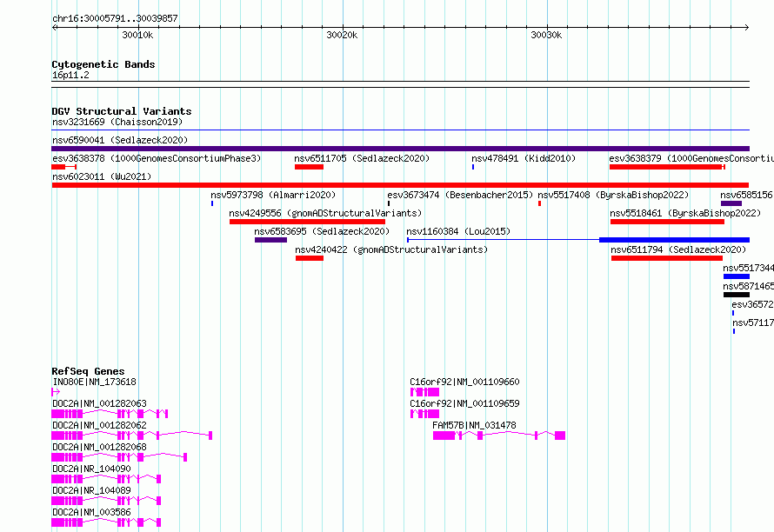Click the purple bar of nsv6590041

click(400, 149)
